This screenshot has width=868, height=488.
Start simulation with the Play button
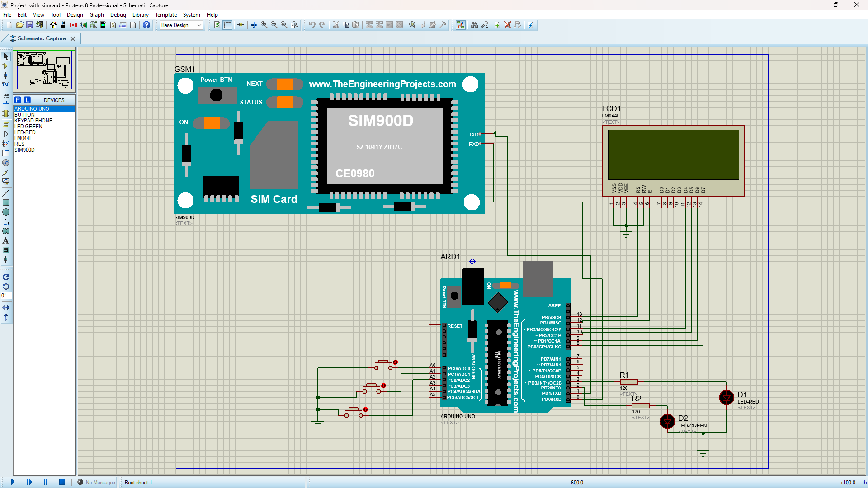click(x=13, y=482)
